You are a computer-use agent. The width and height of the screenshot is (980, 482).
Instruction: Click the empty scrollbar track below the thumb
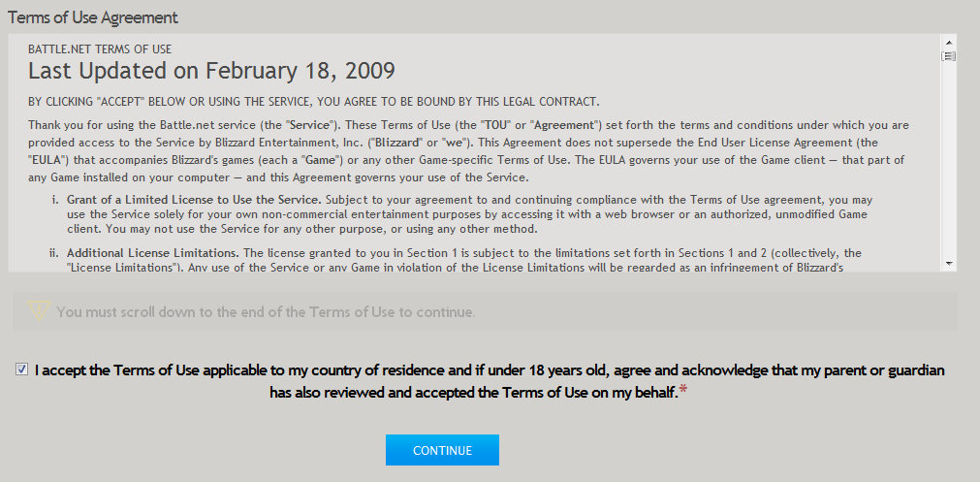pos(949,159)
